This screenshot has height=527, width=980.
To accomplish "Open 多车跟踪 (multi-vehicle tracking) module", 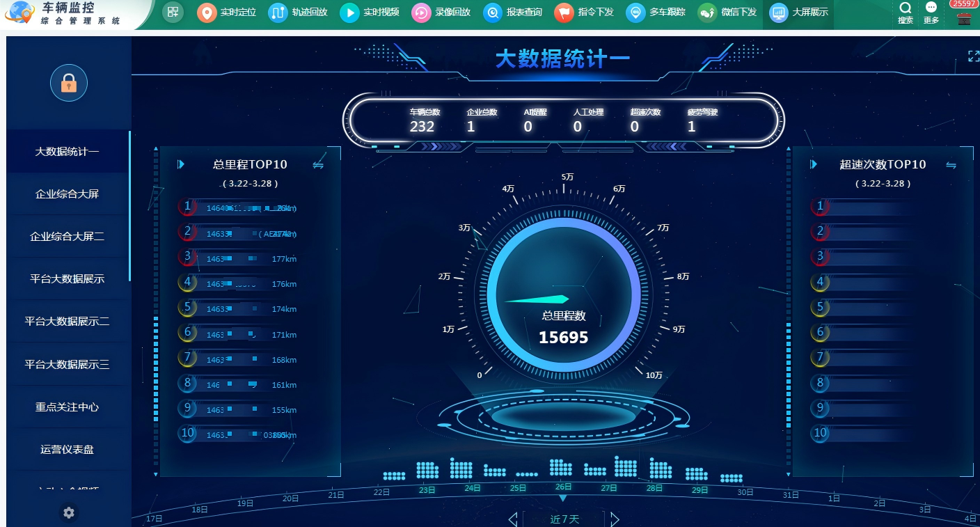I will pyautogui.click(x=656, y=13).
